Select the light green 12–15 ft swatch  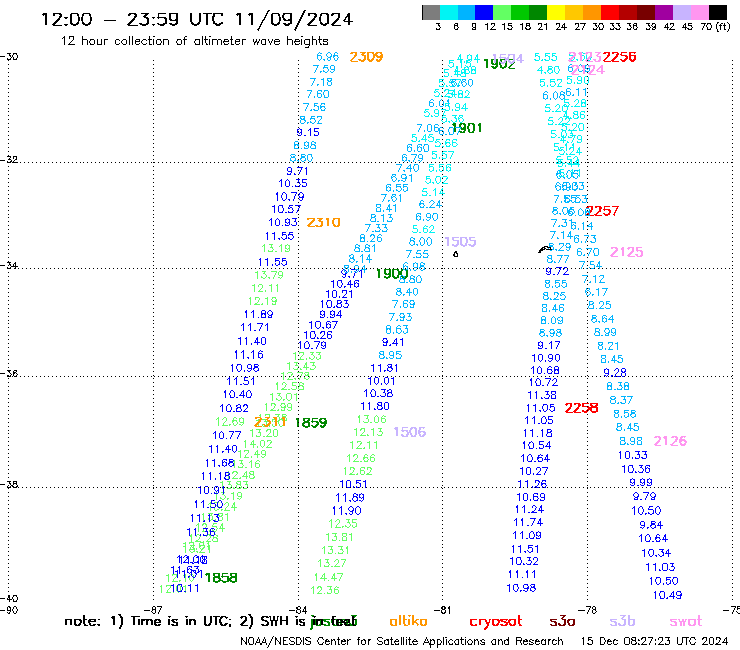pyautogui.click(x=502, y=12)
